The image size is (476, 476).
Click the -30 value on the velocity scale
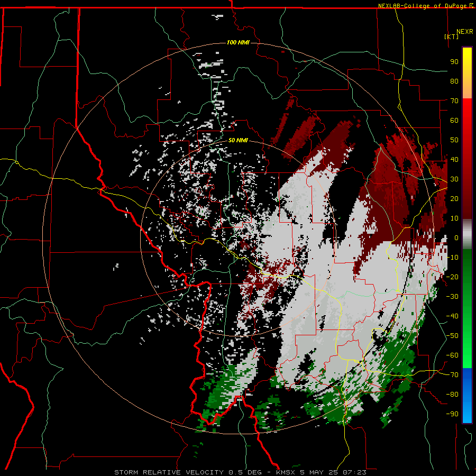tap(452, 297)
